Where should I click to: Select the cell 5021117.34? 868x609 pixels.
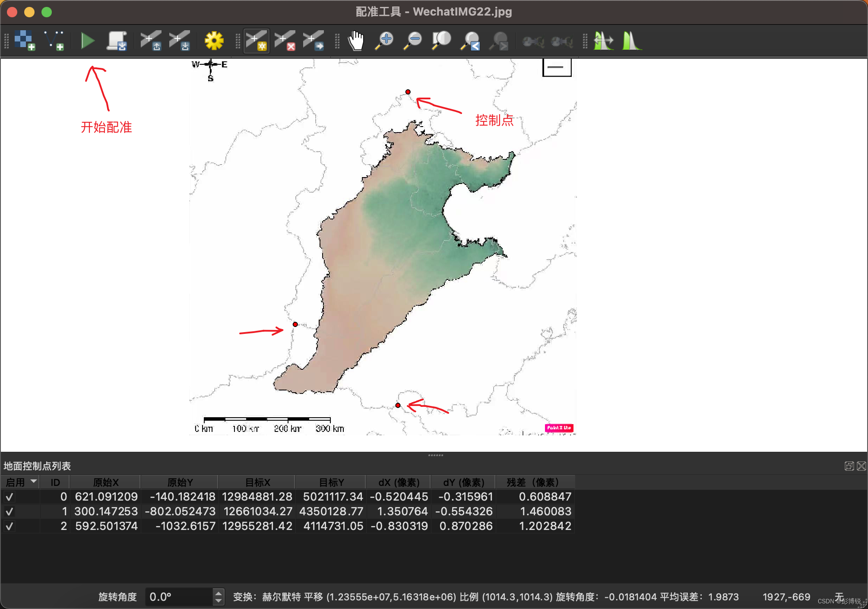tap(331, 497)
